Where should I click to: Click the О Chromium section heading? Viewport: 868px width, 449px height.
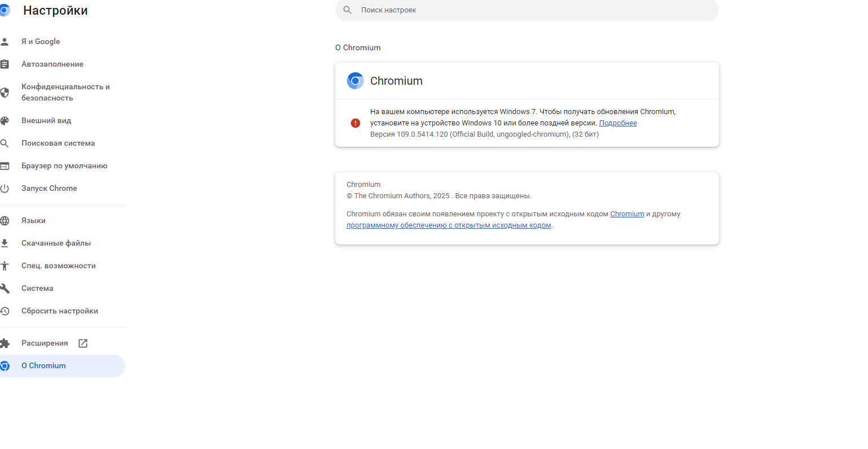coord(358,47)
